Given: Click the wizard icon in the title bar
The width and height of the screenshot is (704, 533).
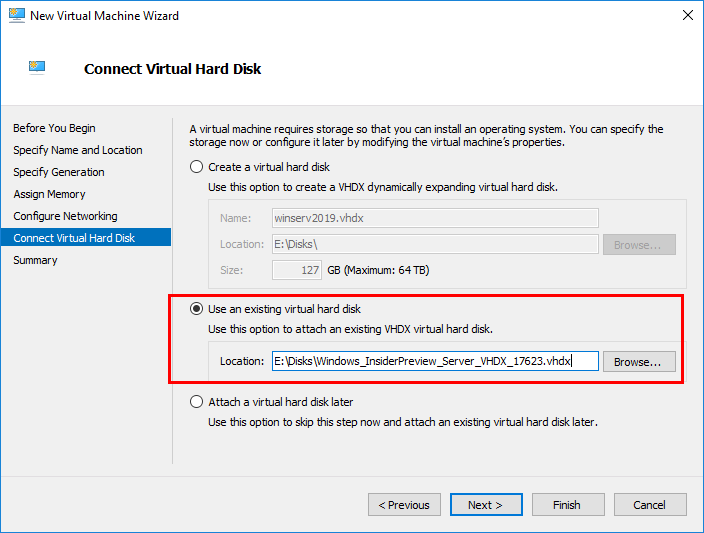Looking at the screenshot, I should click(15, 16).
